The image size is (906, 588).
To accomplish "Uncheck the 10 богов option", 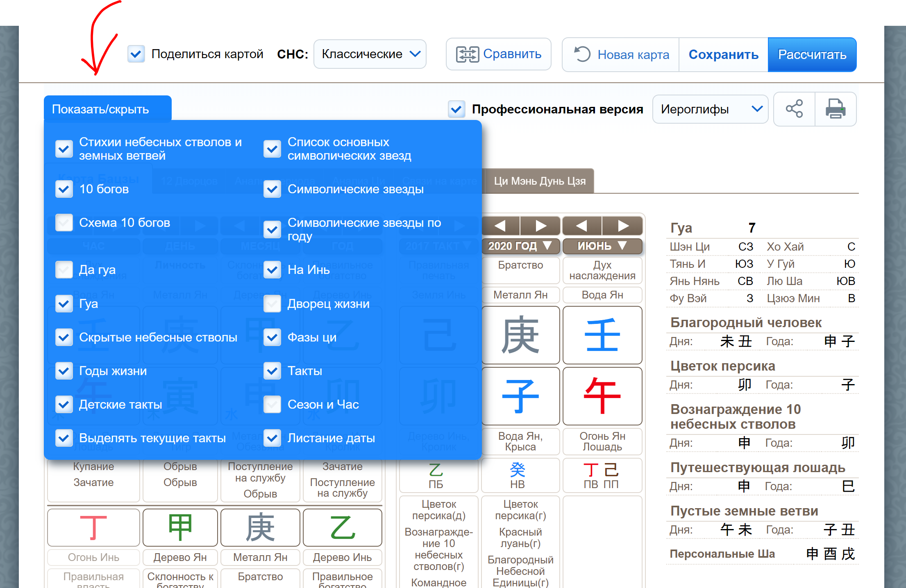I will 64,189.
